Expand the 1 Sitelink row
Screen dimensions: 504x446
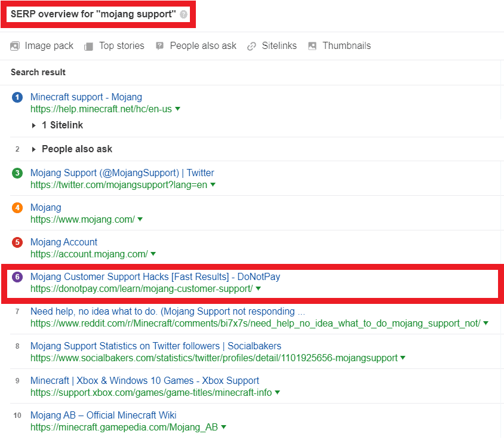click(34, 125)
